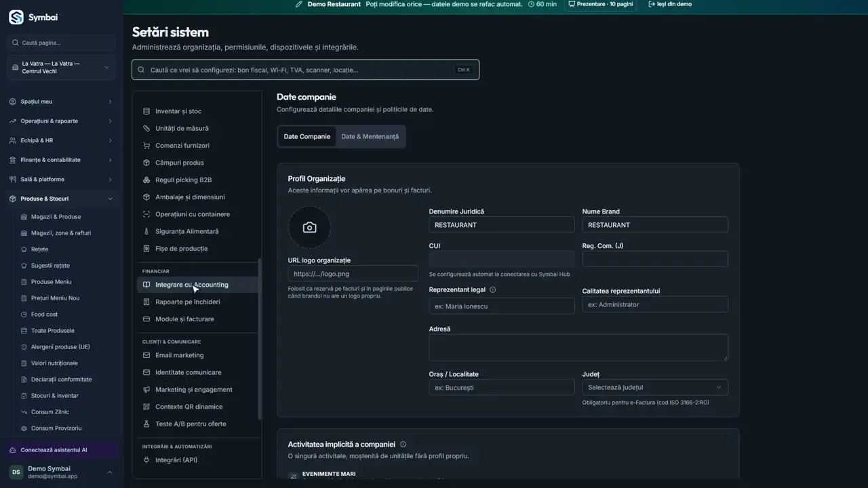Viewport: 868px width, 488px height.
Task: Click info icon next to Activitatea implicită
Action: click(403, 445)
